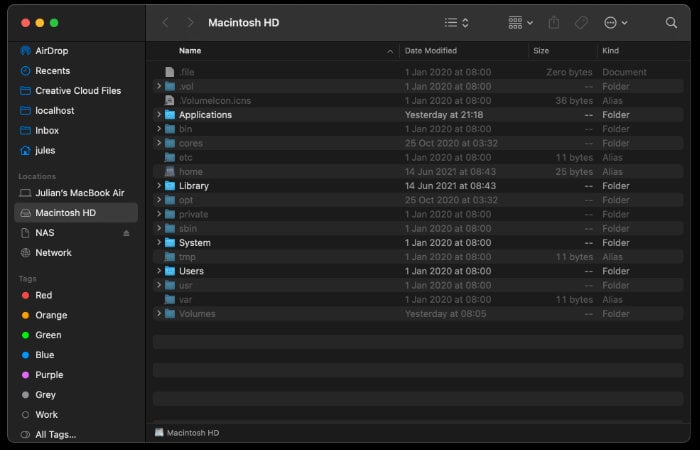Viewport: 700px width, 450px height.
Task: Expand the cores folder
Action: click(158, 143)
